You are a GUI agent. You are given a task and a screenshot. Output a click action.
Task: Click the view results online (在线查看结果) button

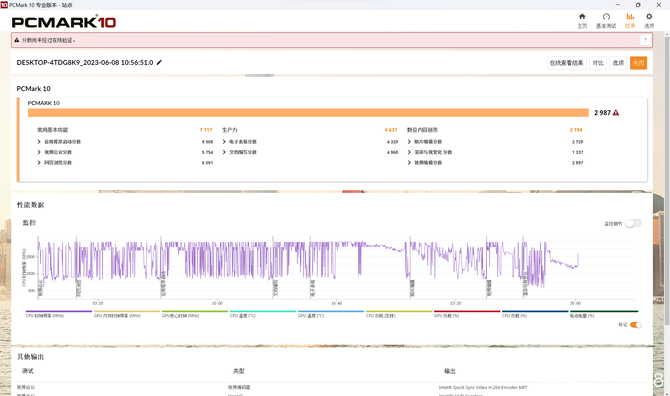point(566,63)
